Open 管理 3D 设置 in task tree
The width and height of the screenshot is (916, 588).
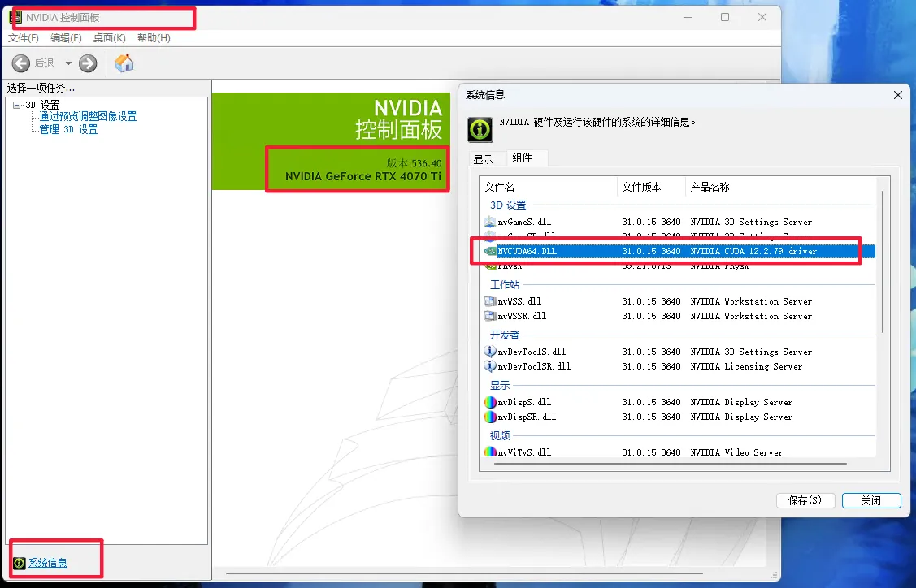point(68,130)
